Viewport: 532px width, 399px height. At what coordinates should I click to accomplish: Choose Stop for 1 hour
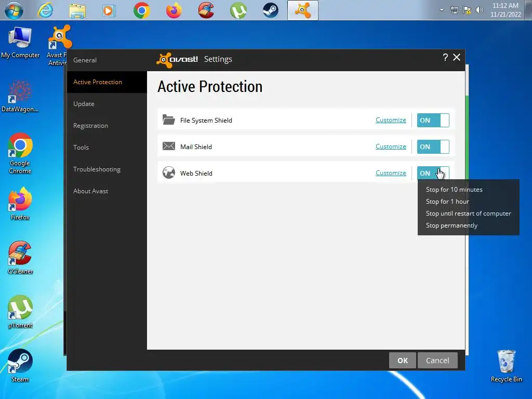[x=447, y=202]
